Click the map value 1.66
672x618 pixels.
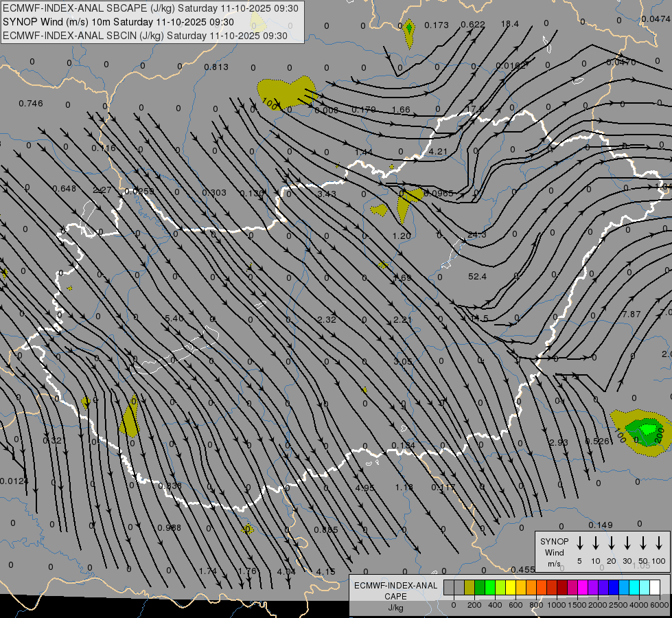point(401,110)
